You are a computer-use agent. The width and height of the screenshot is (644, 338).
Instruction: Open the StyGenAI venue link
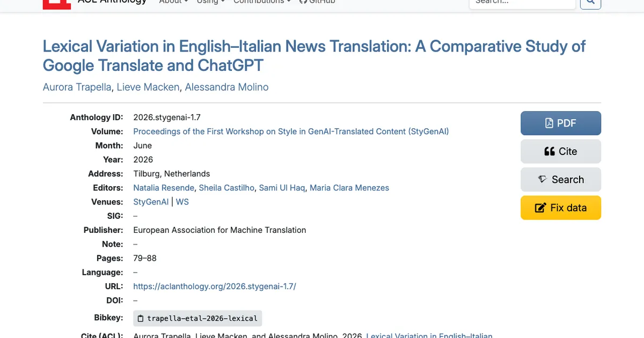point(151,202)
